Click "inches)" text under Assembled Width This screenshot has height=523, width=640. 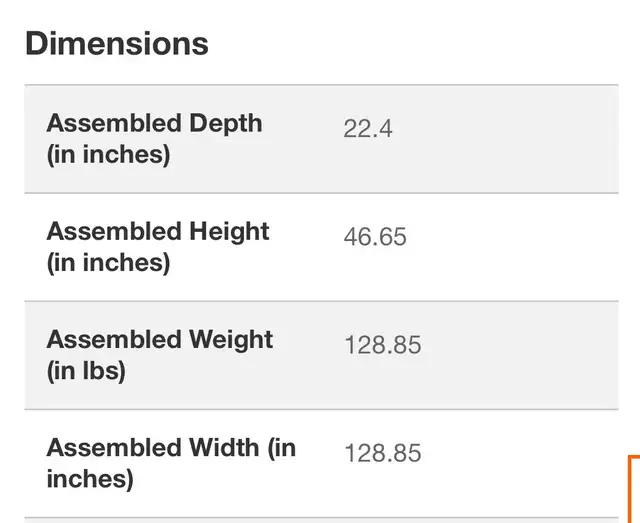click(x=90, y=478)
